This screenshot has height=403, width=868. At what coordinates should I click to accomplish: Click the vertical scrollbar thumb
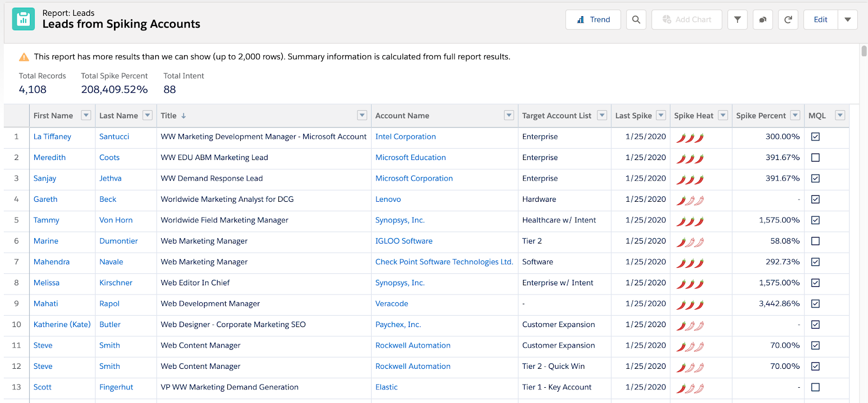coord(864,51)
